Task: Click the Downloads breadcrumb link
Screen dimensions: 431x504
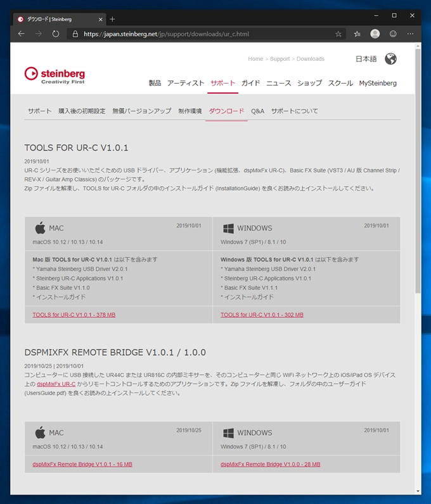Action: (311, 59)
